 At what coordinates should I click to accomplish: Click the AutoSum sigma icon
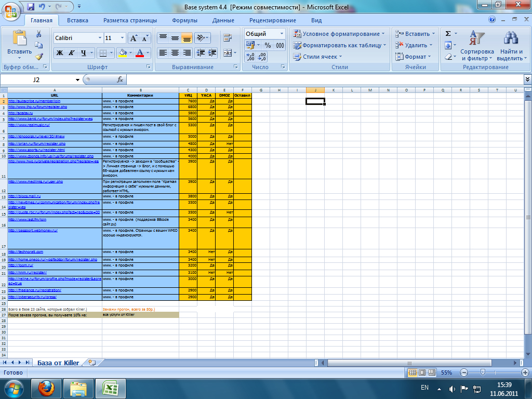(448, 34)
